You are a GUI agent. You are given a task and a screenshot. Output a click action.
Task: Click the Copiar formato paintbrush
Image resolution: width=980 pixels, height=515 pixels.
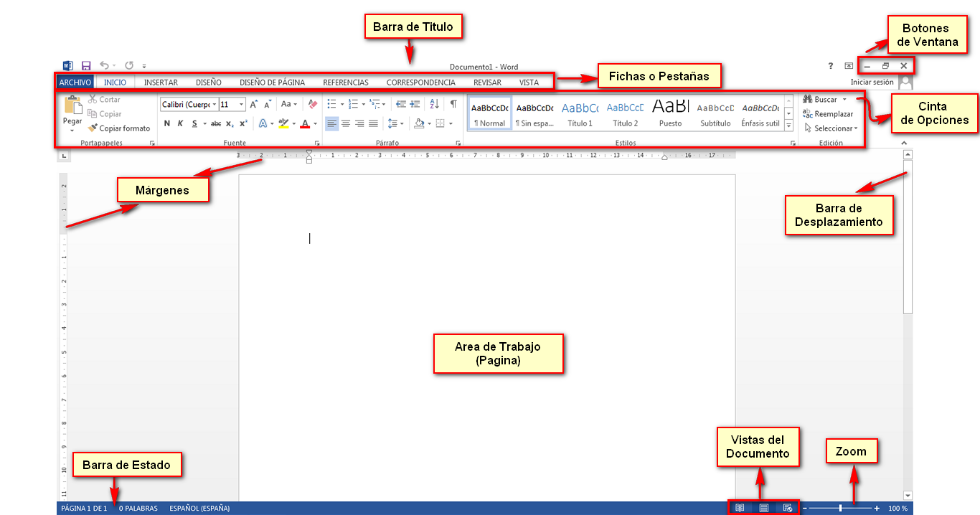(93, 128)
